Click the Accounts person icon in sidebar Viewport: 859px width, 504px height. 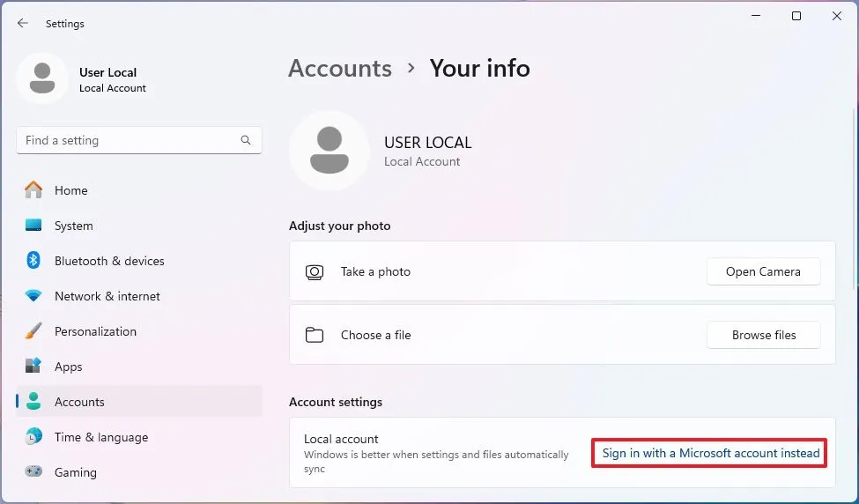(33, 402)
